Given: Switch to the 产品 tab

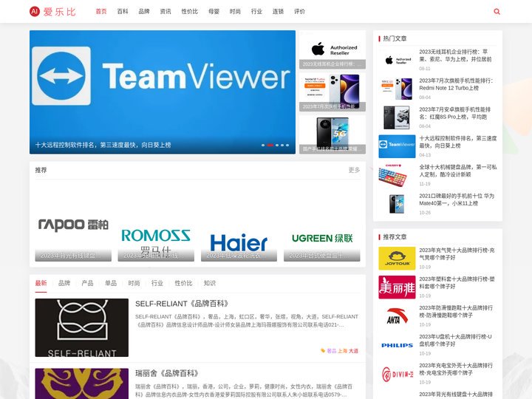Looking at the screenshot, I should [87, 283].
